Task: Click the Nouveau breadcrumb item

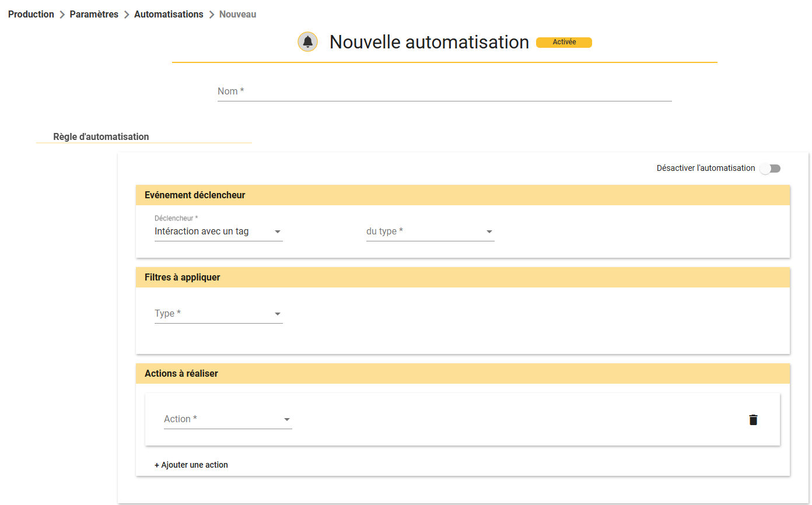Action: [237, 14]
